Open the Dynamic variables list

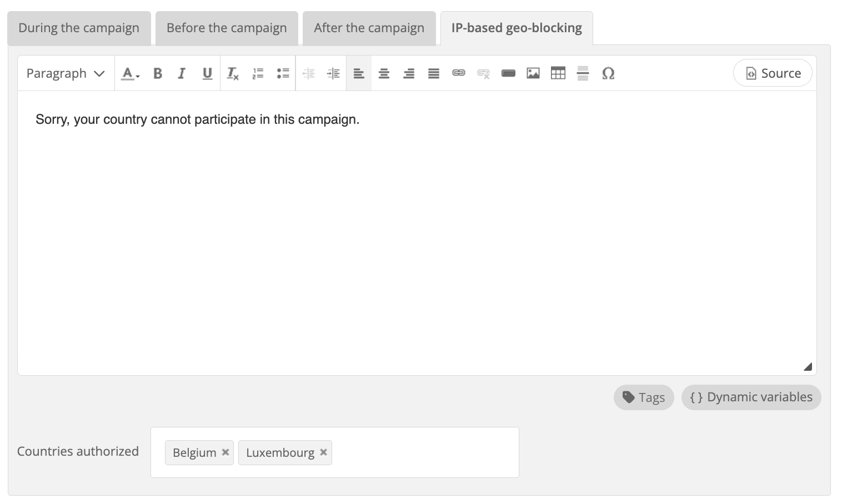pyautogui.click(x=751, y=397)
